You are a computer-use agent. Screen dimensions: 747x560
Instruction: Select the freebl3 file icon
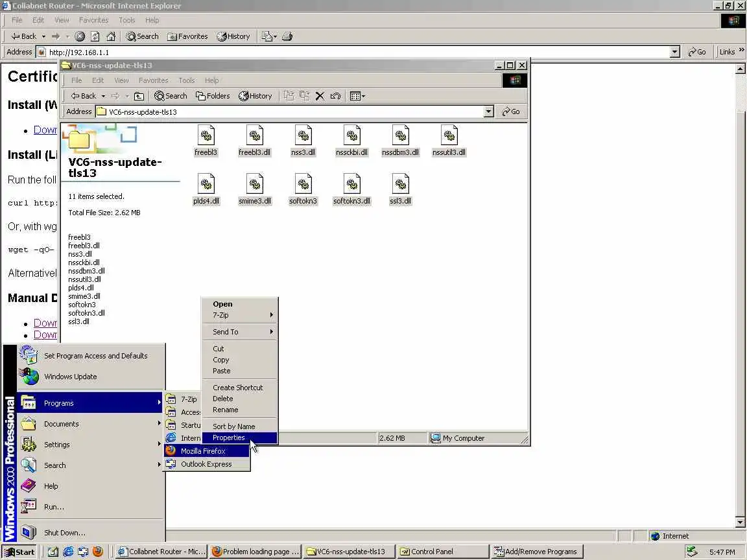[206, 135]
